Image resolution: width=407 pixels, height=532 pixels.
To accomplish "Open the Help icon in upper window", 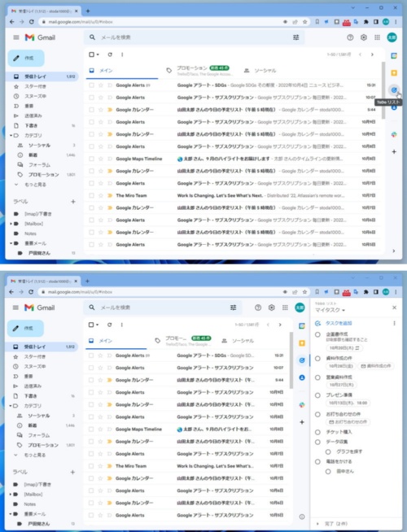I will (350, 37).
